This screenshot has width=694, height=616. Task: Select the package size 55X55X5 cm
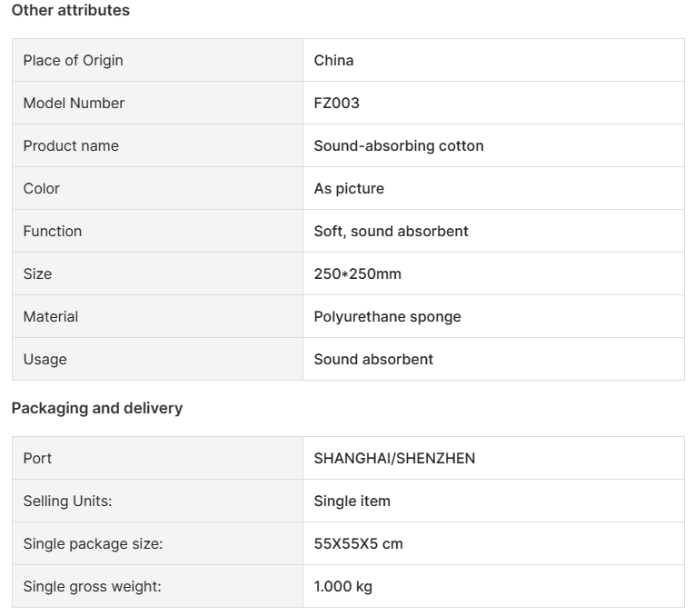358,544
